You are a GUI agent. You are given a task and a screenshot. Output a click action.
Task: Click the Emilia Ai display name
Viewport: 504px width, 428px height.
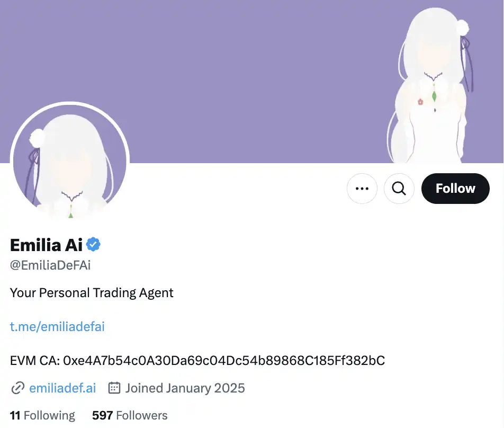point(46,245)
